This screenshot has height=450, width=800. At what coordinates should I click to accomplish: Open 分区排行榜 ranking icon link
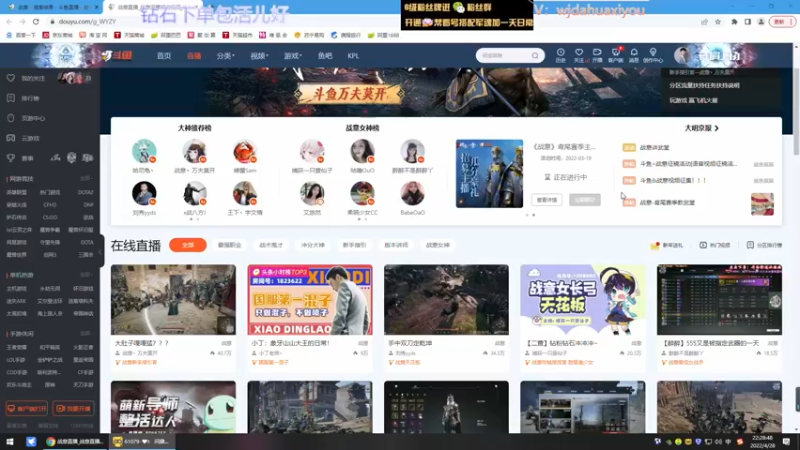(764, 245)
